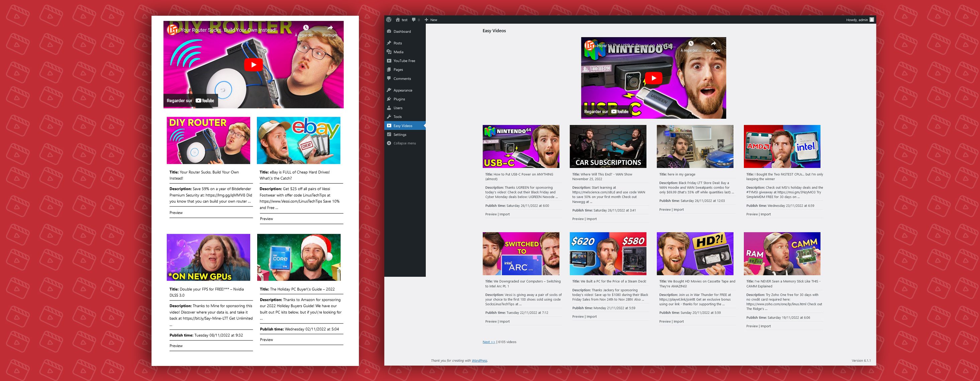Viewport: 980px width, 381px height.
Task: Click Watch later clock on USB-C video
Action: pyautogui.click(x=691, y=43)
